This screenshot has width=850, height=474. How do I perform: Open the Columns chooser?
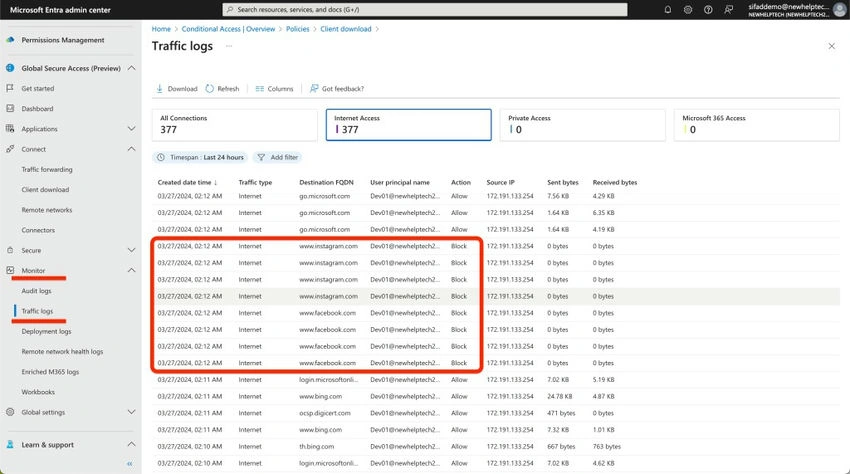point(274,88)
